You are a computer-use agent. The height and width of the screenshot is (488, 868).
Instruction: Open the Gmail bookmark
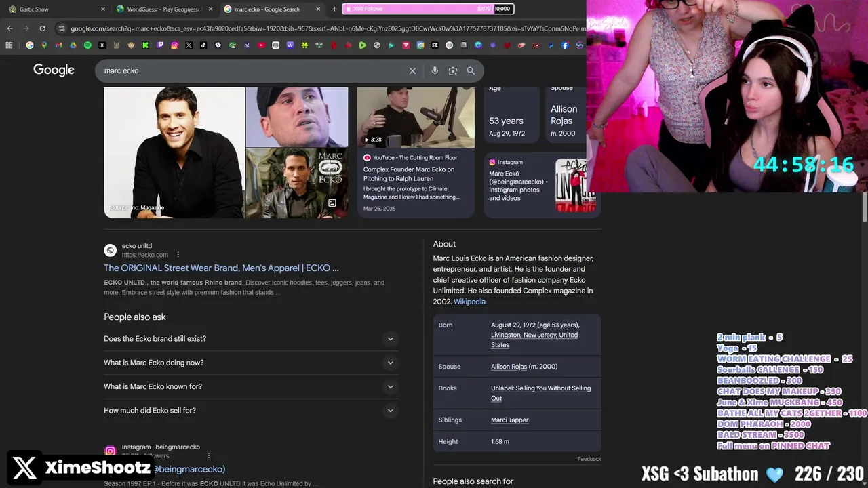pyautogui.click(x=58, y=45)
